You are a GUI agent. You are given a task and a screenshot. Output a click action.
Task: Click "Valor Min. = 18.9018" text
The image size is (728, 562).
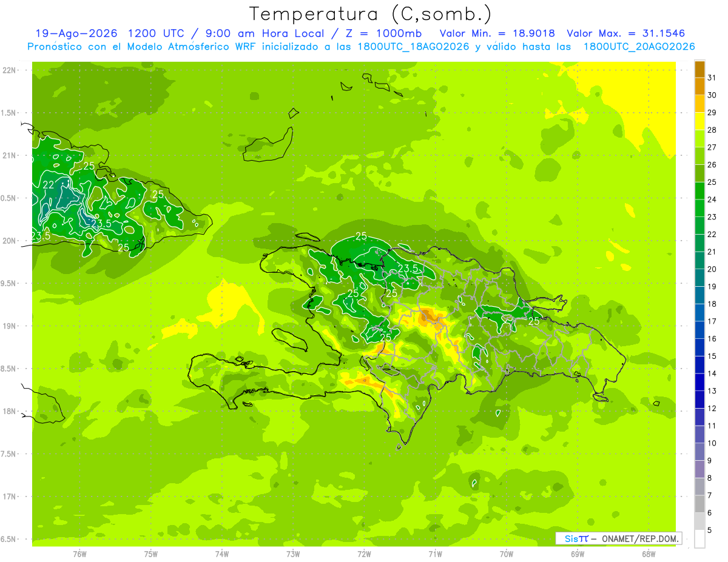497,33
